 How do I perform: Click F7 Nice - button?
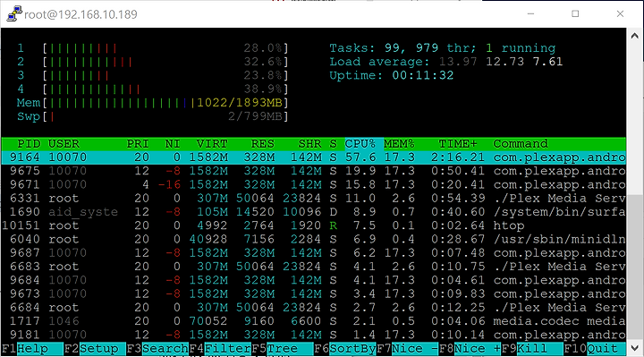coord(408,349)
